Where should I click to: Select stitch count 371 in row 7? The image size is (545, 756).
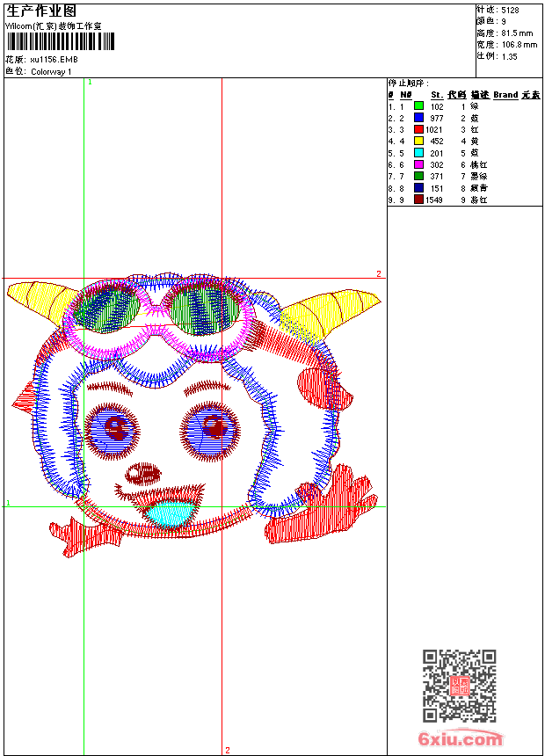click(437, 177)
